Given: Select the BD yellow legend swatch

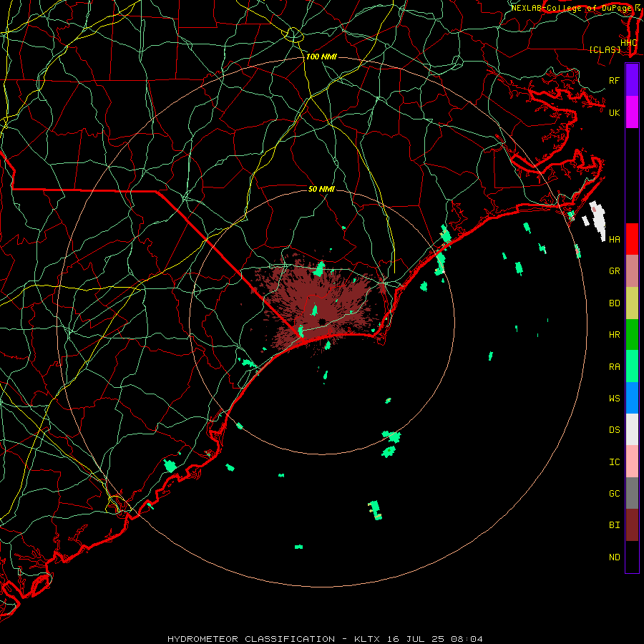Looking at the screenshot, I should click(632, 303).
